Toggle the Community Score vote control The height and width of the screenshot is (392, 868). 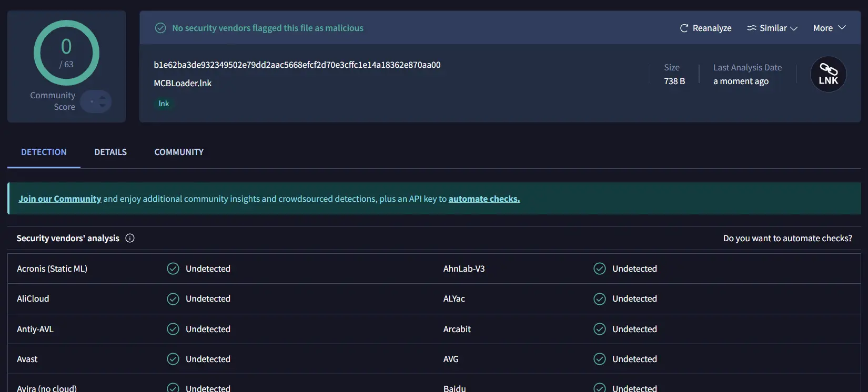point(97,101)
